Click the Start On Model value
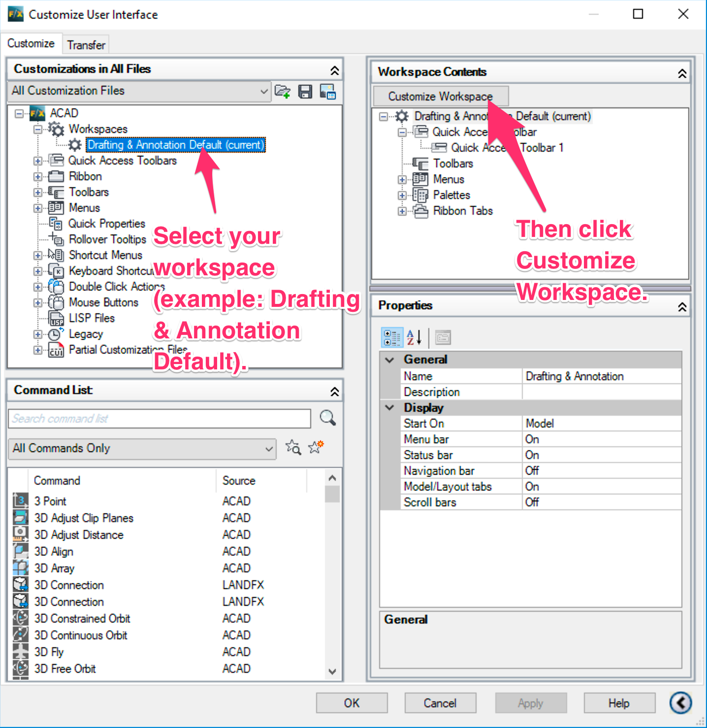The image size is (707, 728). [602, 424]
